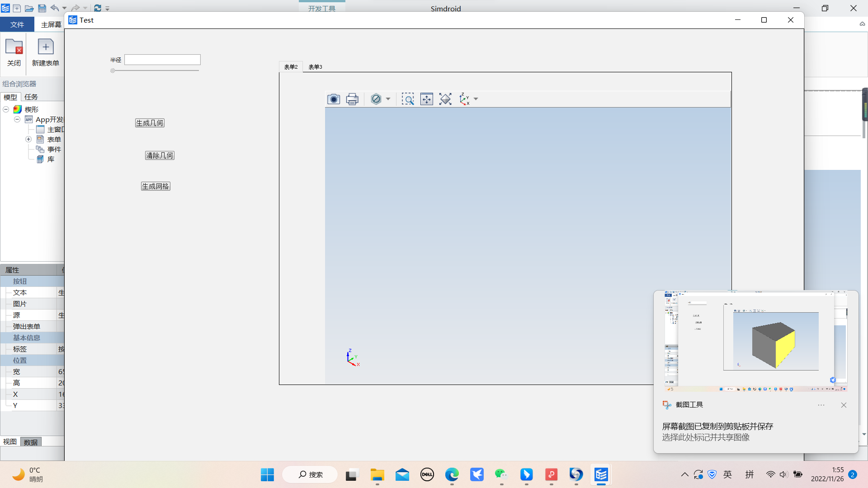Click 生成网格 button

155,186
